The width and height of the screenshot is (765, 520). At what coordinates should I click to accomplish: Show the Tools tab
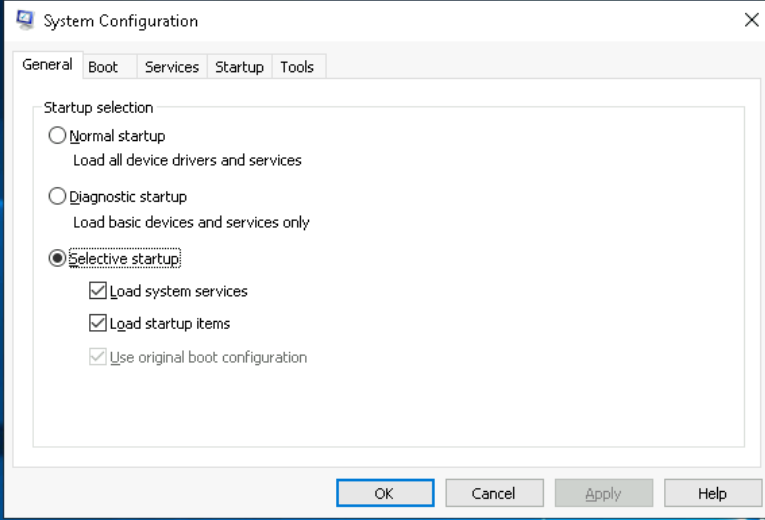click(297, 67)
